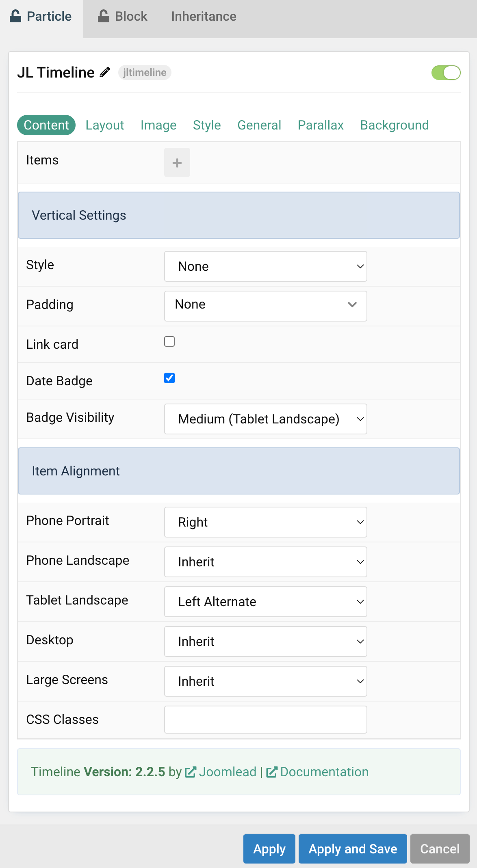Change Phone Portrait alignment dropdown
Screen dimensions: 477x868
pos(265,522)
